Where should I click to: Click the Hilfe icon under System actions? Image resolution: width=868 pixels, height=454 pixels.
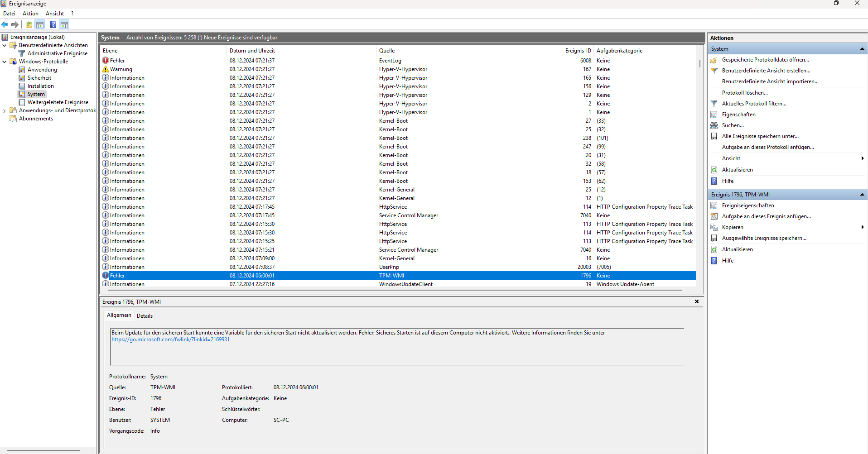coord(714,181)
